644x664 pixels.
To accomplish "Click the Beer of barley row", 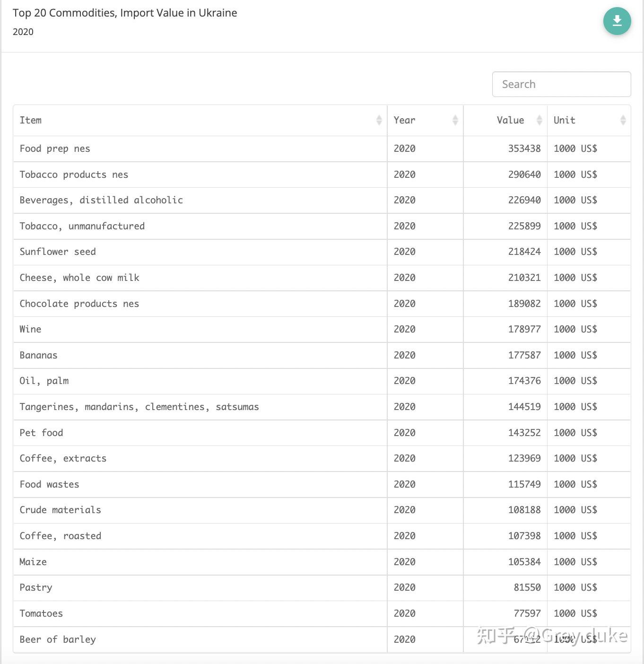I will click(58, 639).
